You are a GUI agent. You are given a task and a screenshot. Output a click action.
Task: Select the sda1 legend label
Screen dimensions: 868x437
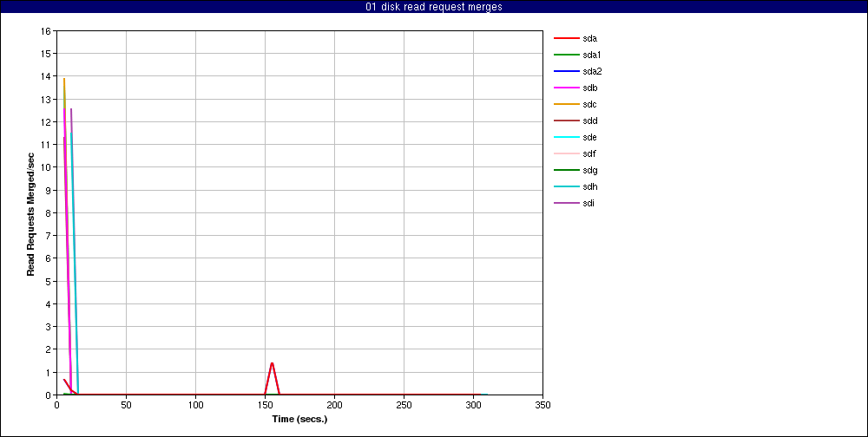pyautogui.click(x=592, y=55)
